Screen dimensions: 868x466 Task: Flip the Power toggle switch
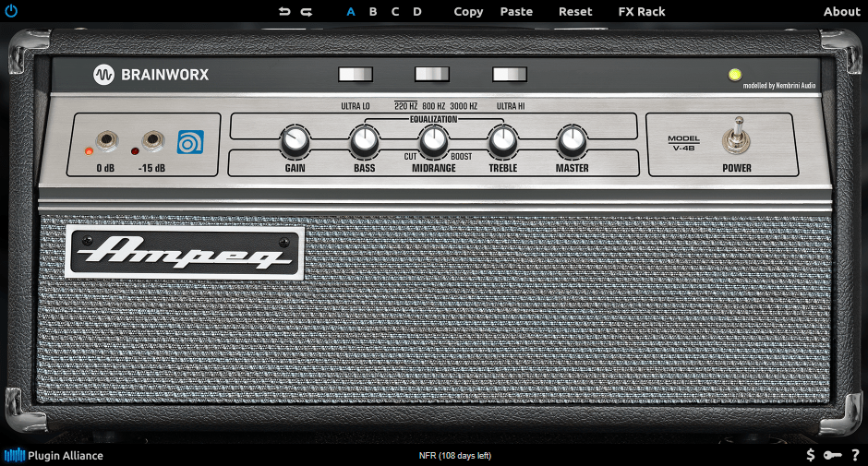(736, 135)
